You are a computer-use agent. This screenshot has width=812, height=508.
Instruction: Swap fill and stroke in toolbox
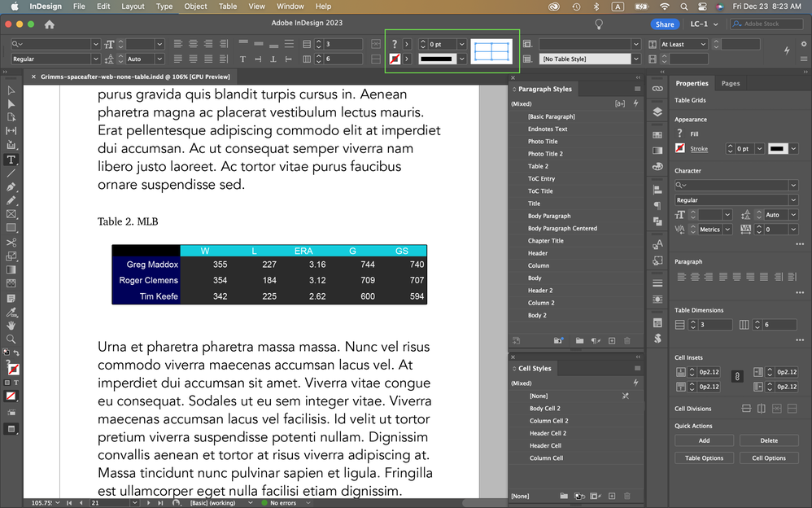[16, 353]
